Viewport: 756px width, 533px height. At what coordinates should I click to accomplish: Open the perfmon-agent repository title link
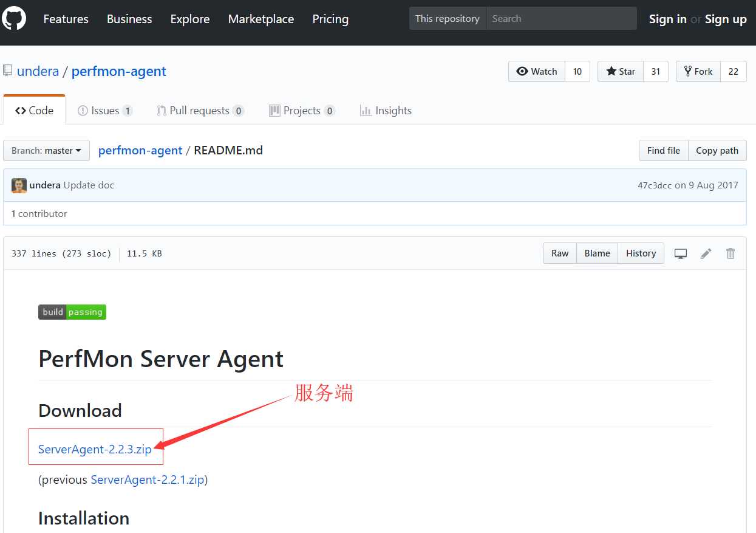click(x=119, y=71)
